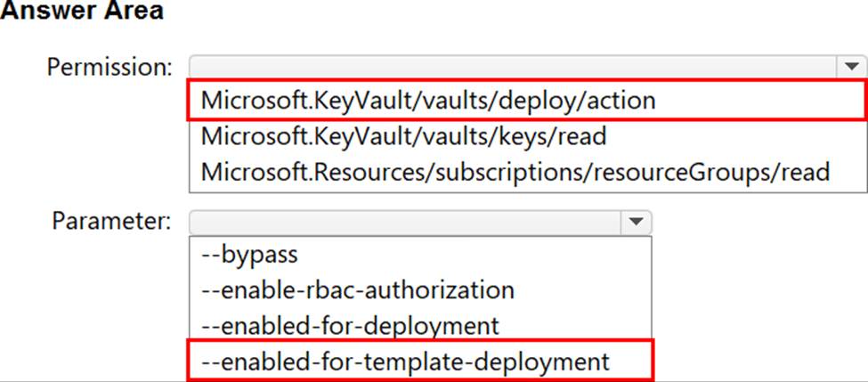Pick the --enabled-for-deployment parameter
This screenshot has width=868, height=382.
coord(350,325)
